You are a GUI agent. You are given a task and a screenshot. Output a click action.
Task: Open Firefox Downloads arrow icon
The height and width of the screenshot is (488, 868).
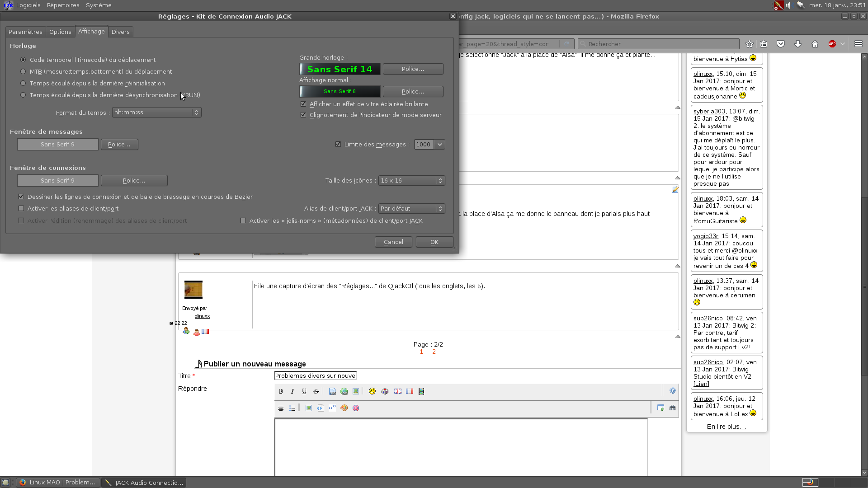coord(798,44)
